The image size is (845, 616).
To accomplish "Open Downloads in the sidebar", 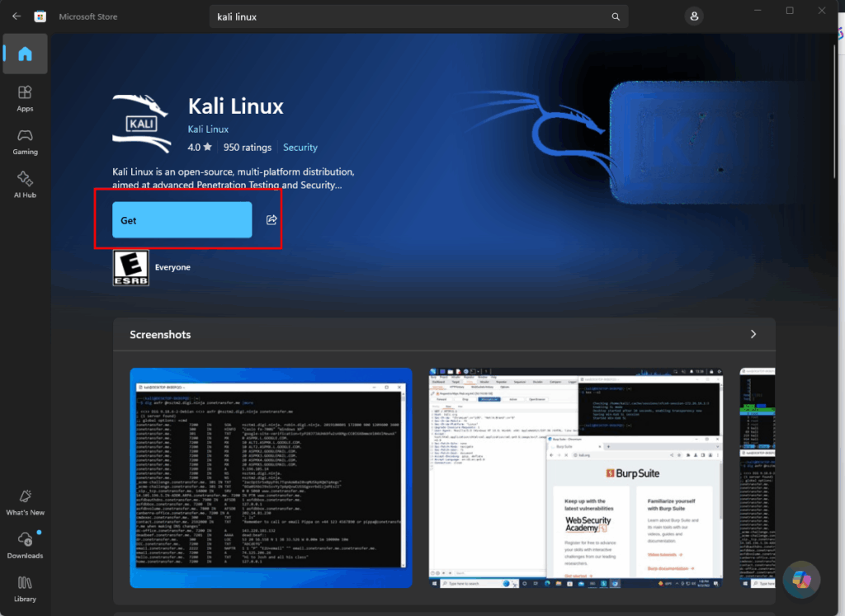I will coord(26,545).
